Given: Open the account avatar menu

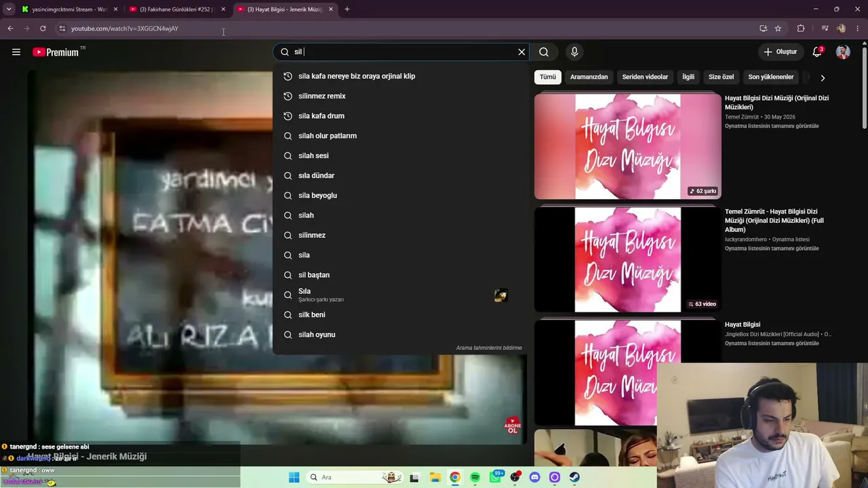Looking at the screenshot, I should pos(843,52).
